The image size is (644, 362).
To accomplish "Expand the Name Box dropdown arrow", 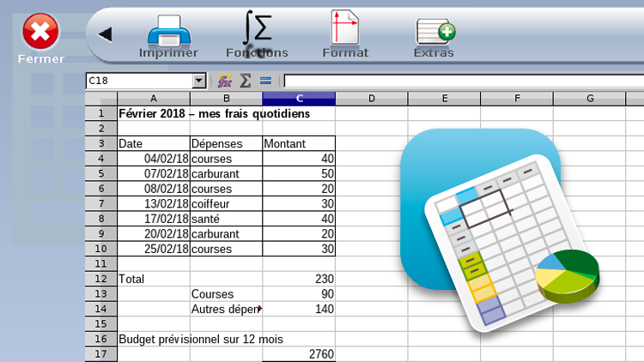I will pos(199,81).
